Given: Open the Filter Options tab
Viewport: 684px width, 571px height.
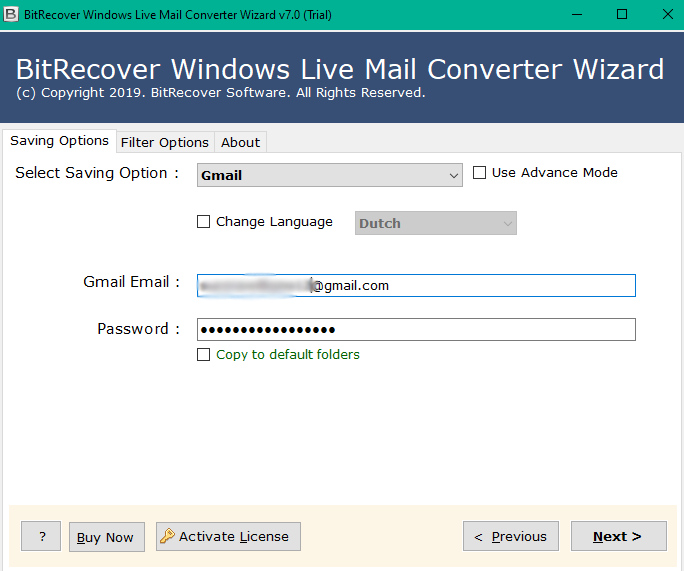Looking at the screenshot, I should coord(165,143).
